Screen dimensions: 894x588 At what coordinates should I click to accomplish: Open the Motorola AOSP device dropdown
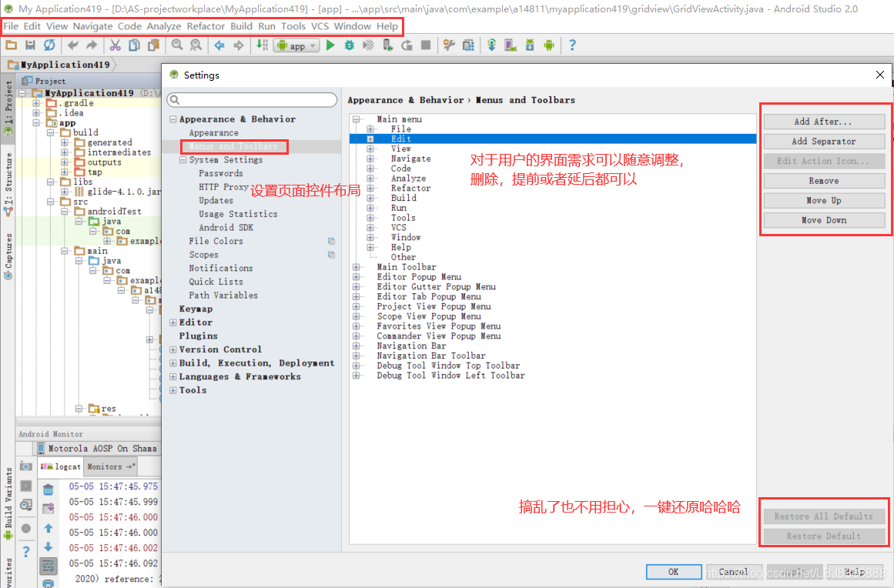click(x=97, y=449)
